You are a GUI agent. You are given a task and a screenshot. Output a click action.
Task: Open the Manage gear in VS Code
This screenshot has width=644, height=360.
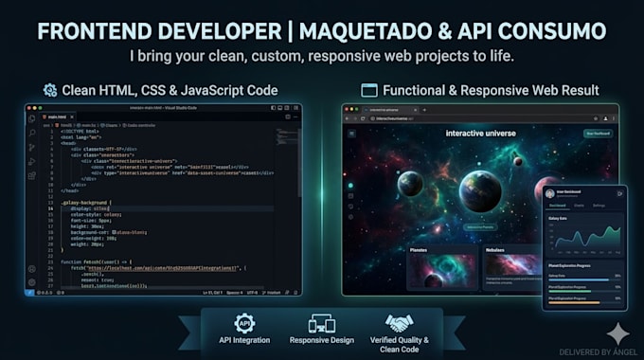pyautogui.click(x=32, y=282)
